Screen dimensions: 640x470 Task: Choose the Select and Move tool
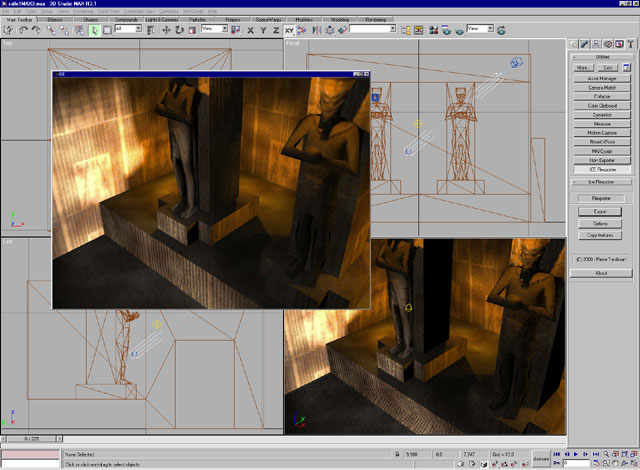pos(166,30)
